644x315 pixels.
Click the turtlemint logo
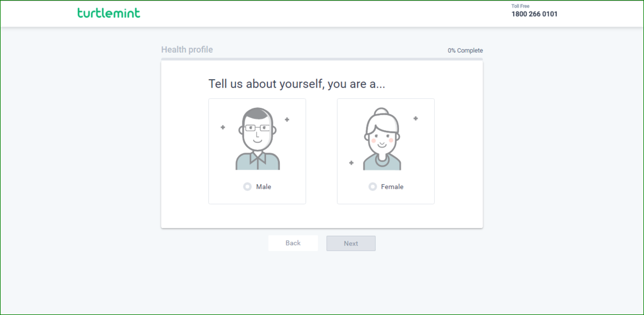(x=109, y=13)
